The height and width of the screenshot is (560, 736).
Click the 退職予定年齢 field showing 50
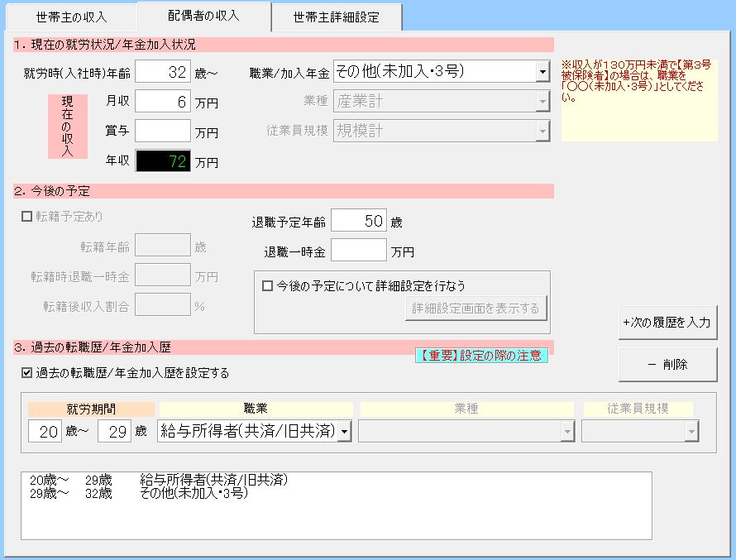(x=358, y=221)
